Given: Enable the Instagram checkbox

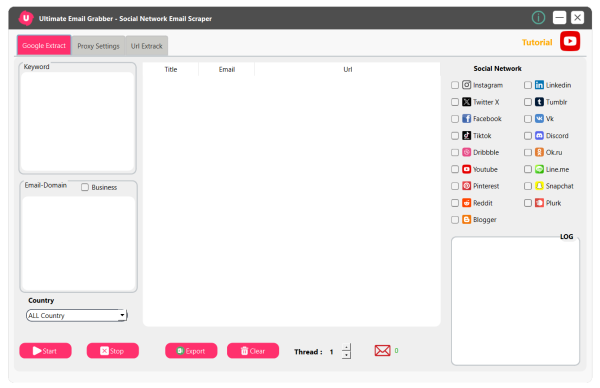Looking at the screenshot, I should (455, 85).
